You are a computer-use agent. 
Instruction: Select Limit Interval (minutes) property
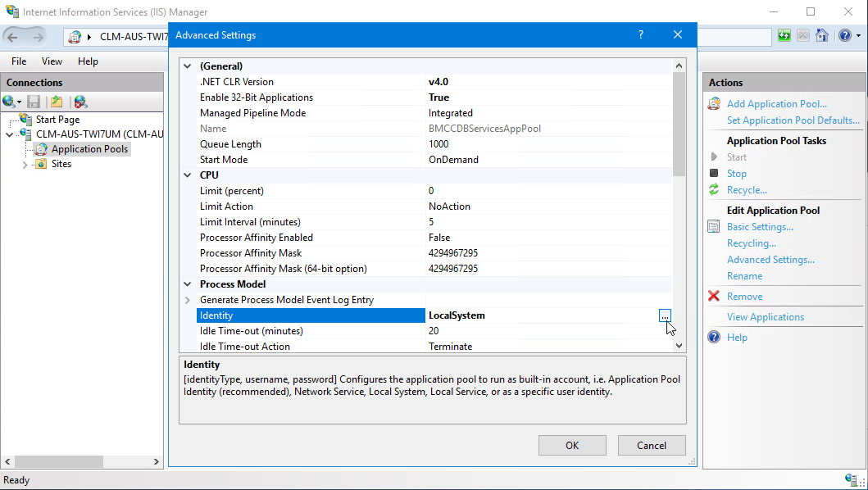pos(434,221)
